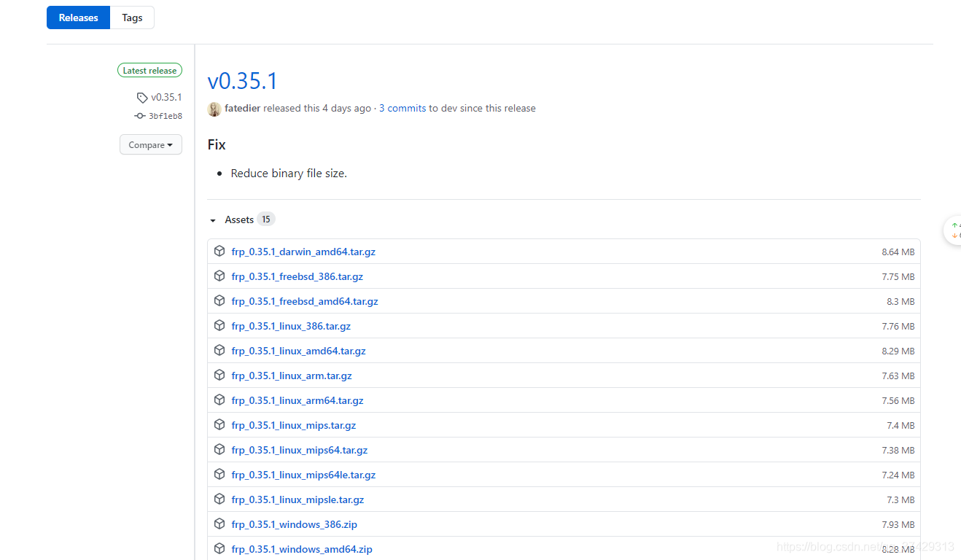The width and height of the screenshot is (961, 560).
Task: Download frp_0.35.1_linux_mips.tar.gz
Action: coord(294,425)
